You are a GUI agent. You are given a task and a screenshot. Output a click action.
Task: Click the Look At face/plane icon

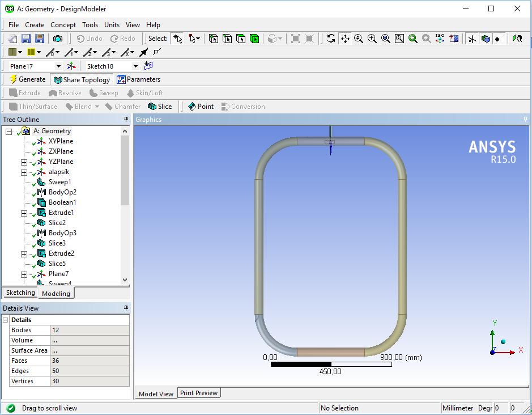pos(454,39)
